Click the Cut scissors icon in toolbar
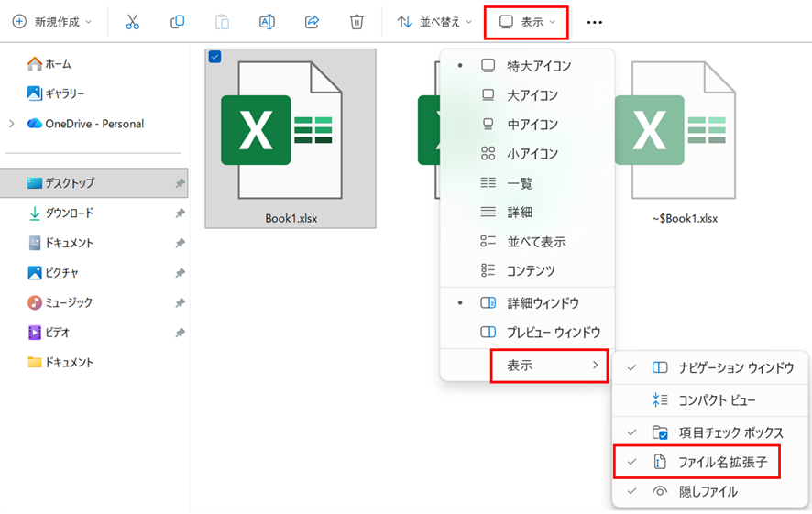The height and width of the screenshot is (514, 812). tap(133, 22)
